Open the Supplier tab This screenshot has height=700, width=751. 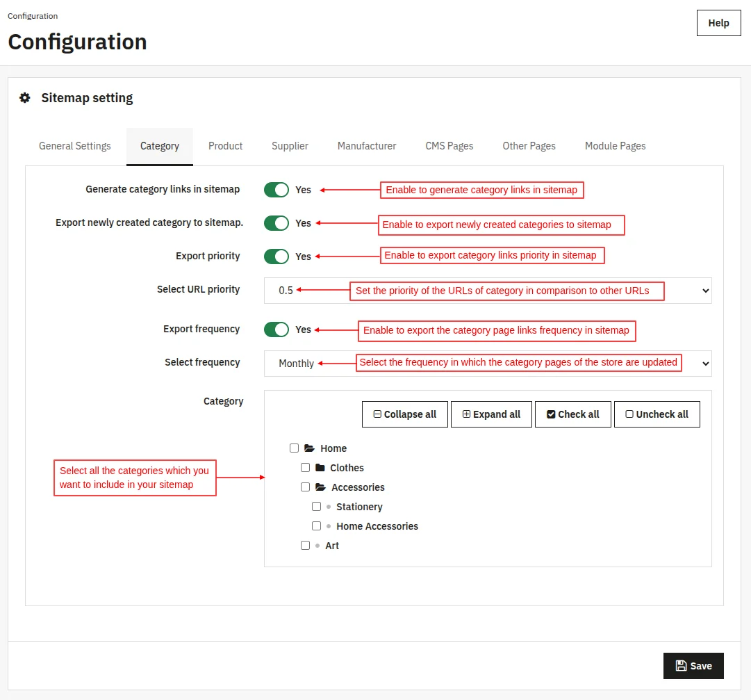[290, 146]
